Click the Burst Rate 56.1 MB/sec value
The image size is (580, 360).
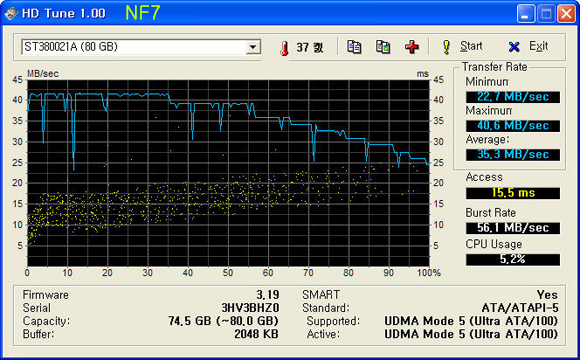coord(513,228)
